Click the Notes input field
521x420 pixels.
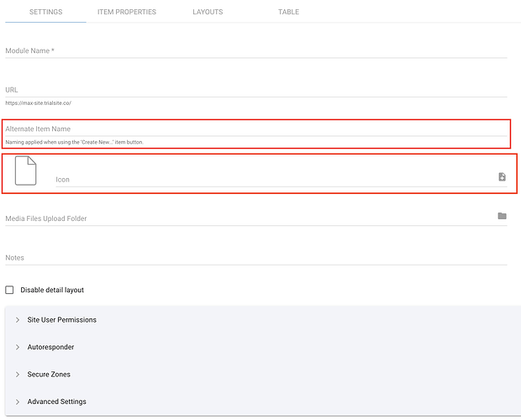(x=252, y=258)
